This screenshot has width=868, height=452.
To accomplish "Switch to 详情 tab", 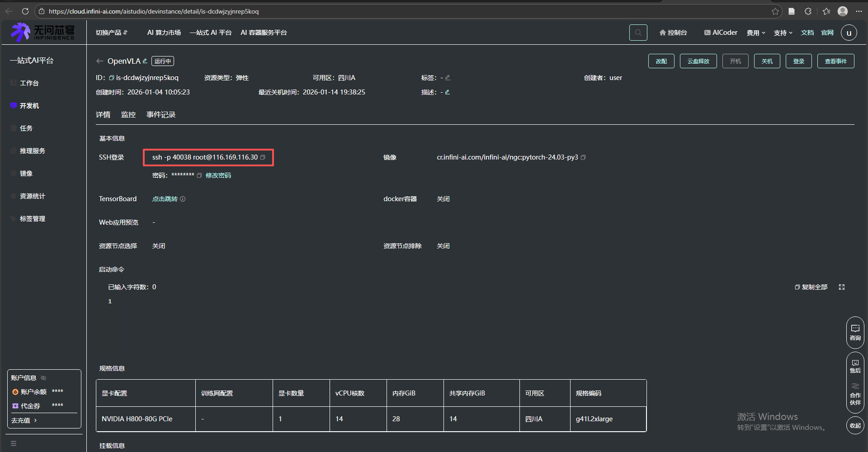I will click(x=103, y=115).
